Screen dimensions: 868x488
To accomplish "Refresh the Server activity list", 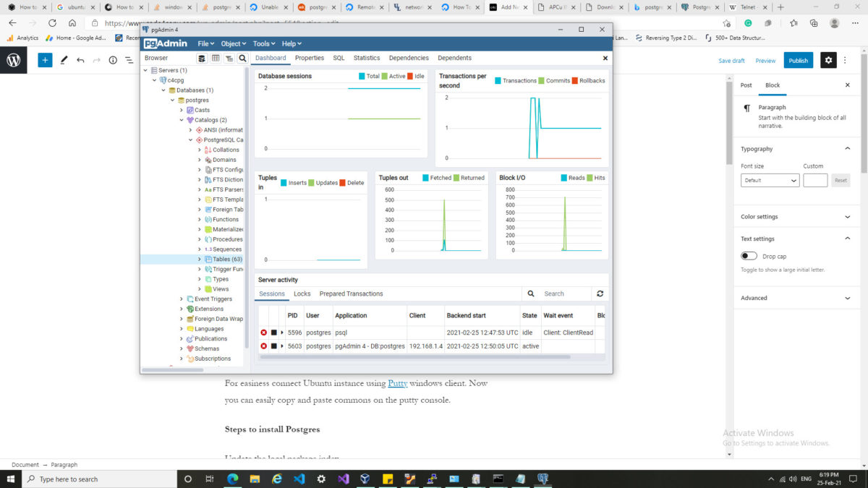I will (599, 294).
